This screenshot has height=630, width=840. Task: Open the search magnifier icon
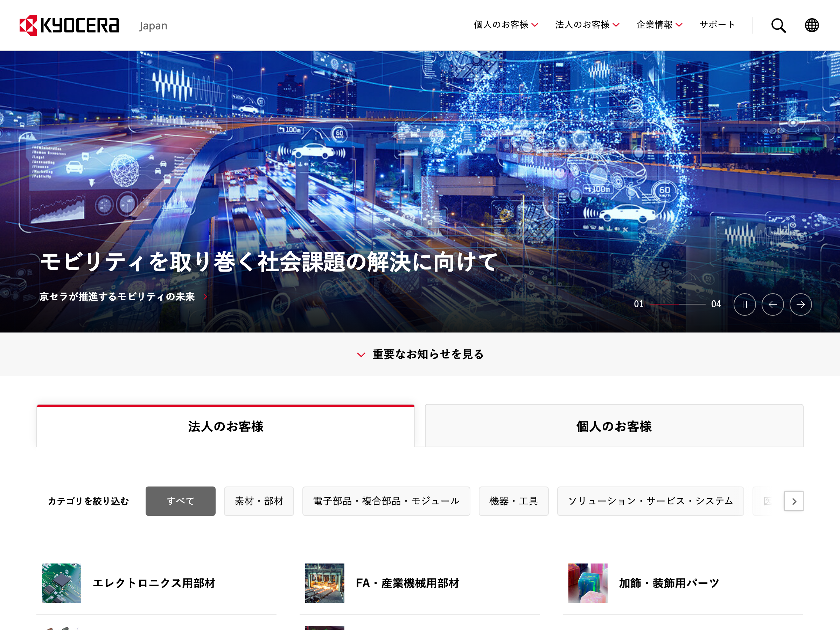pos(778,26)
